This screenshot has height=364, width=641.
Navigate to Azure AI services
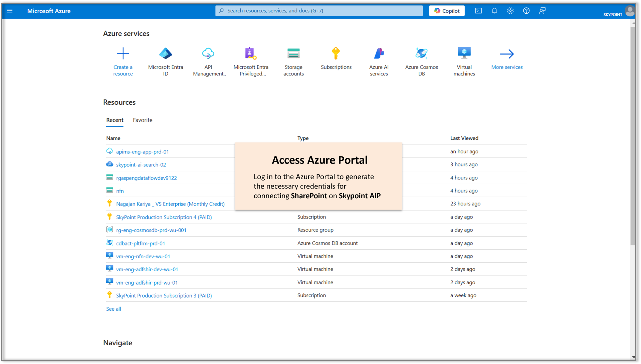(x=379, y=62)
